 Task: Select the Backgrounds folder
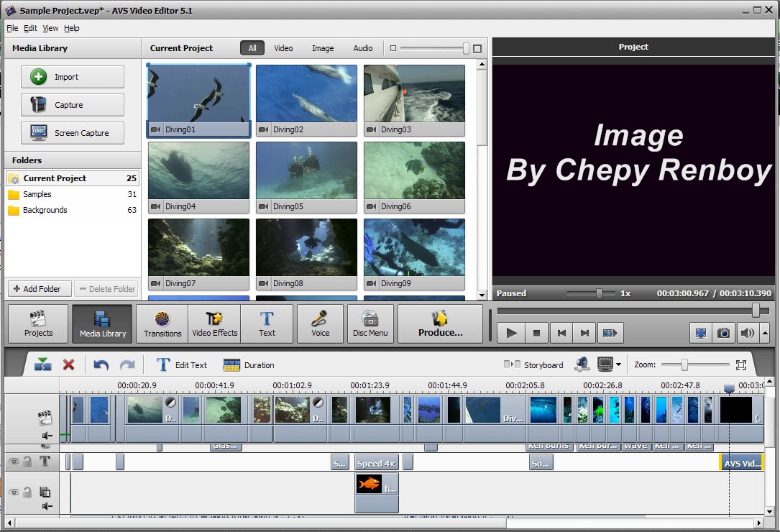tap(73, 210)
